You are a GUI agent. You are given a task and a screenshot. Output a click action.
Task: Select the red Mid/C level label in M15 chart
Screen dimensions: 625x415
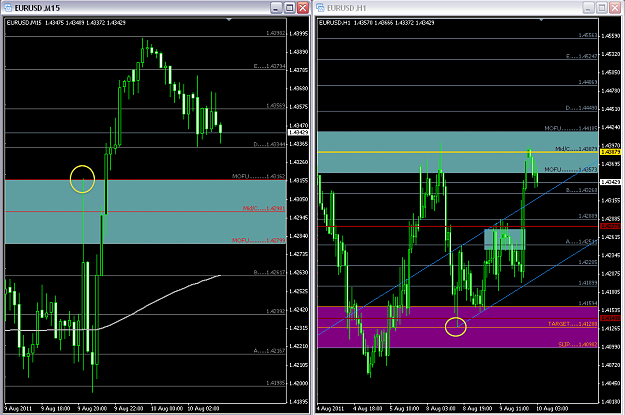[264, 208]
